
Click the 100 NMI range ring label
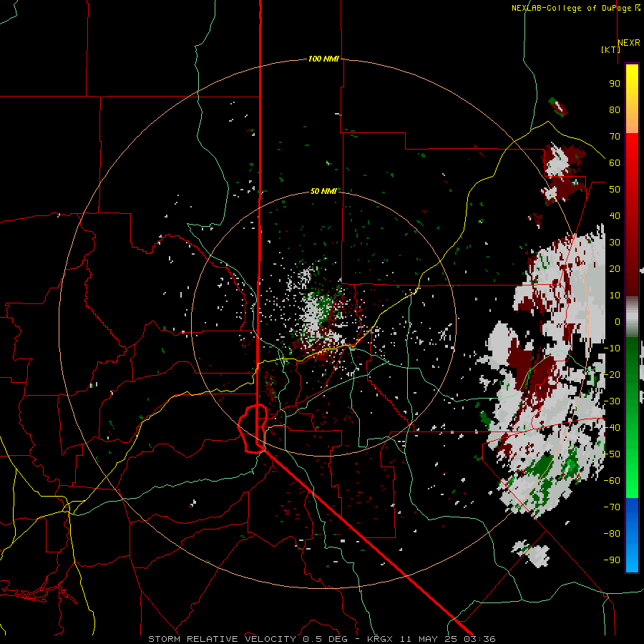pyautogui.click(x=323, y=59)
